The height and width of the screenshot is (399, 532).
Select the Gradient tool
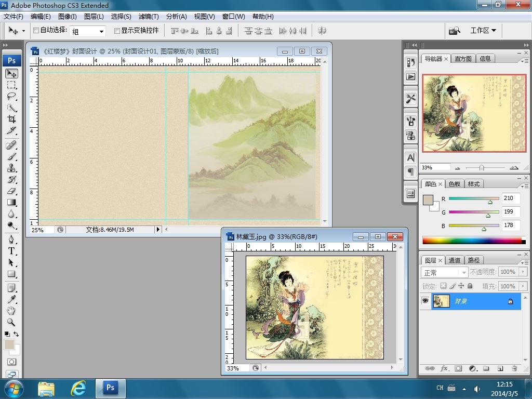pos(11,203)
